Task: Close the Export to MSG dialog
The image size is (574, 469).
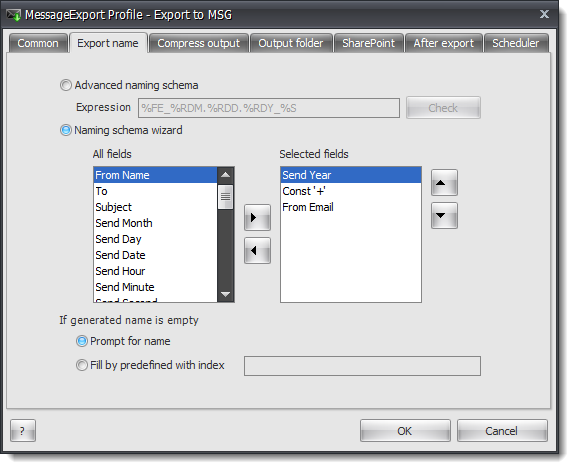Action: click(544, 14)
